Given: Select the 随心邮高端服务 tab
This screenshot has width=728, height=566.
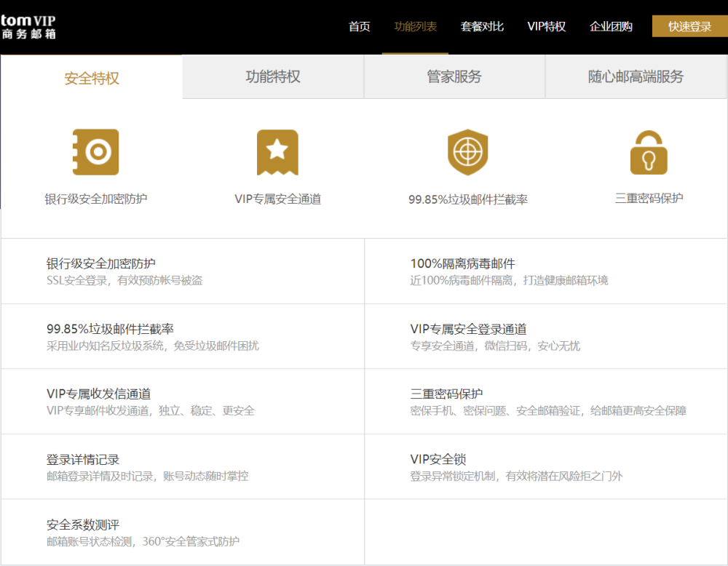Looking at the screenshot, I should tap(636, 76).
